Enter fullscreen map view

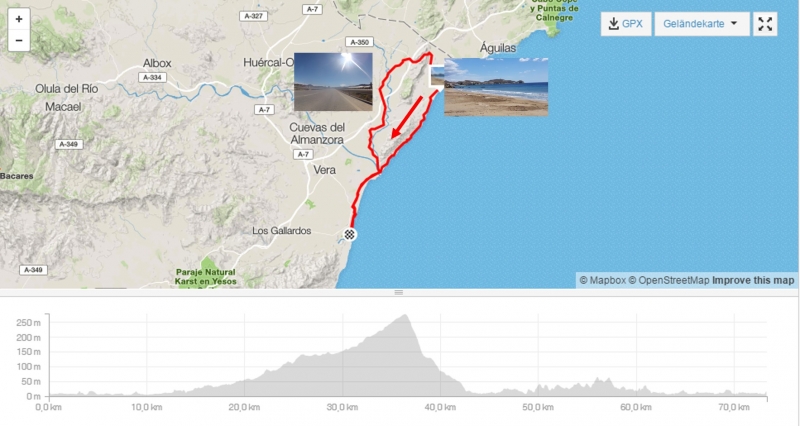click(x=765, y=23)
